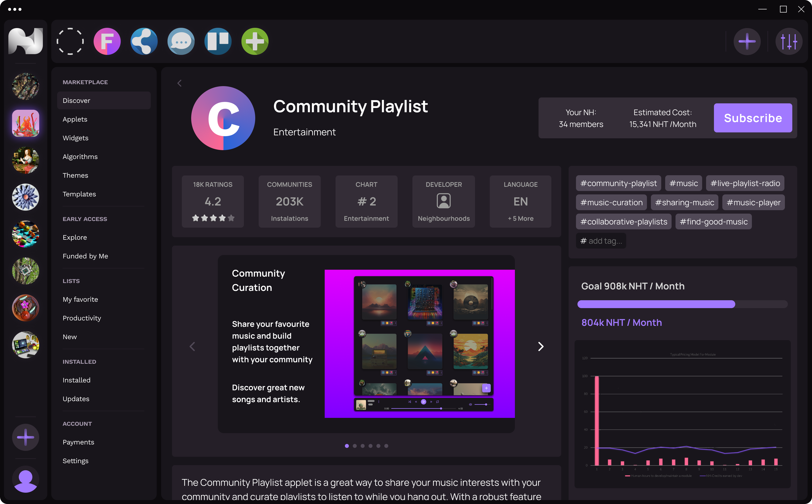Select the second carousel page dot
Screen dimensions: 812x504
[x=355, y=446]
